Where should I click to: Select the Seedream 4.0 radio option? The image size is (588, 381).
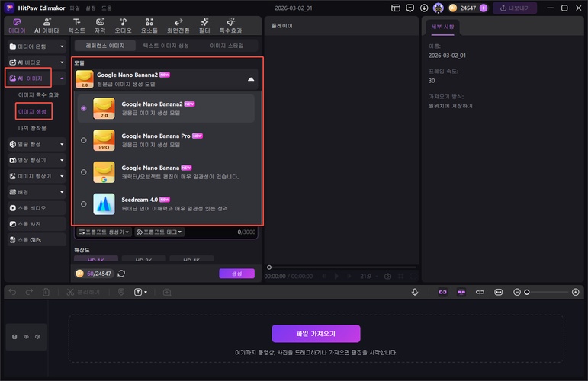point(84,203)
